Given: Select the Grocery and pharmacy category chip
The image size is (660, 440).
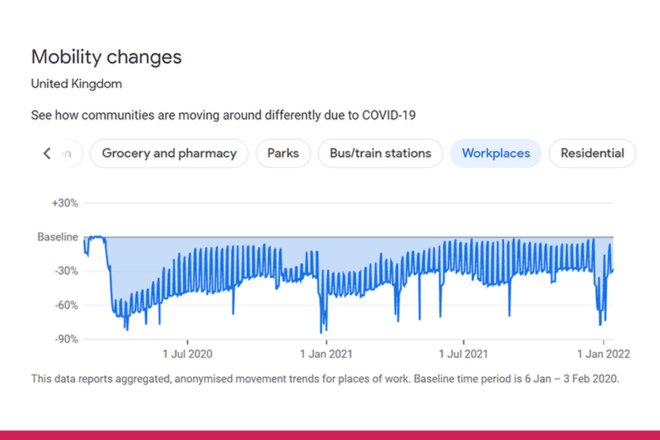Looking at the screenshot, I should [x=169, y=153].
